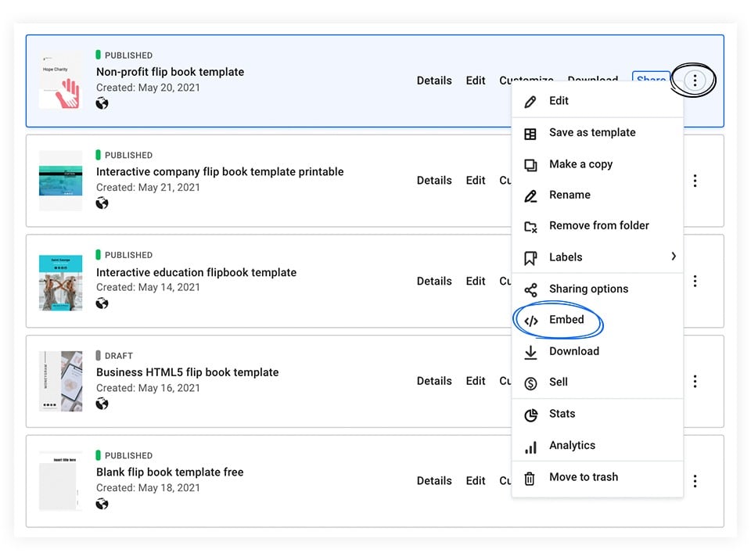
Task: Click the Embed code brackets icon
Action: (x=530, y=321)
